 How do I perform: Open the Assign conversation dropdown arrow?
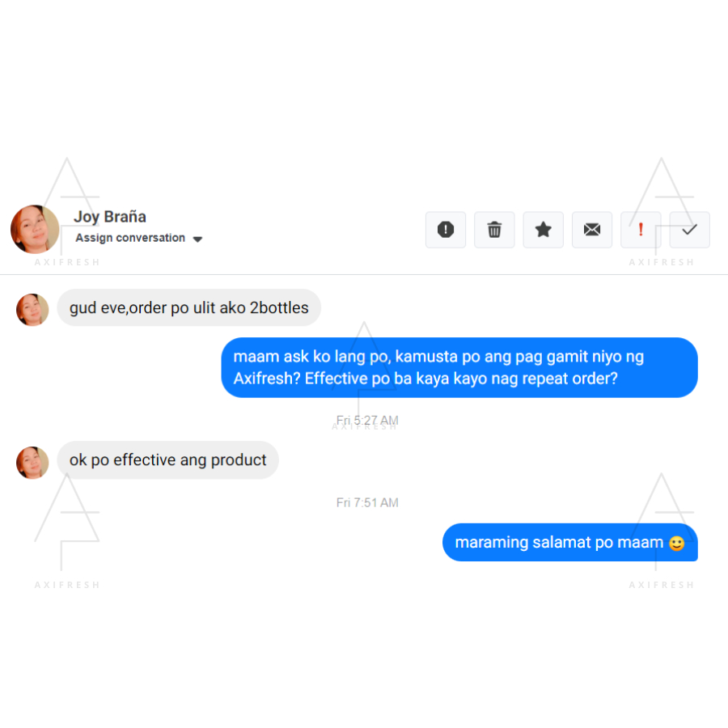[x=197, y=239]
